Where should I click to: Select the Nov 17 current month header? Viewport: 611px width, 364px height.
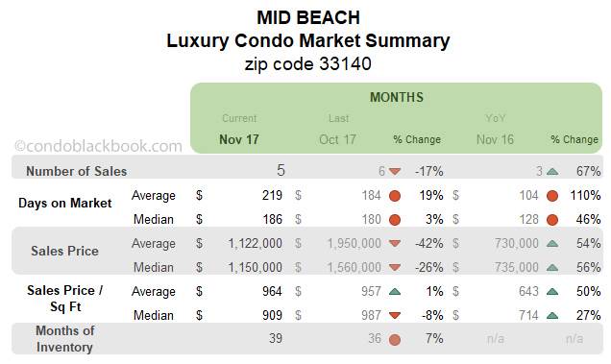pyautogui.click(x=239, y=139)
